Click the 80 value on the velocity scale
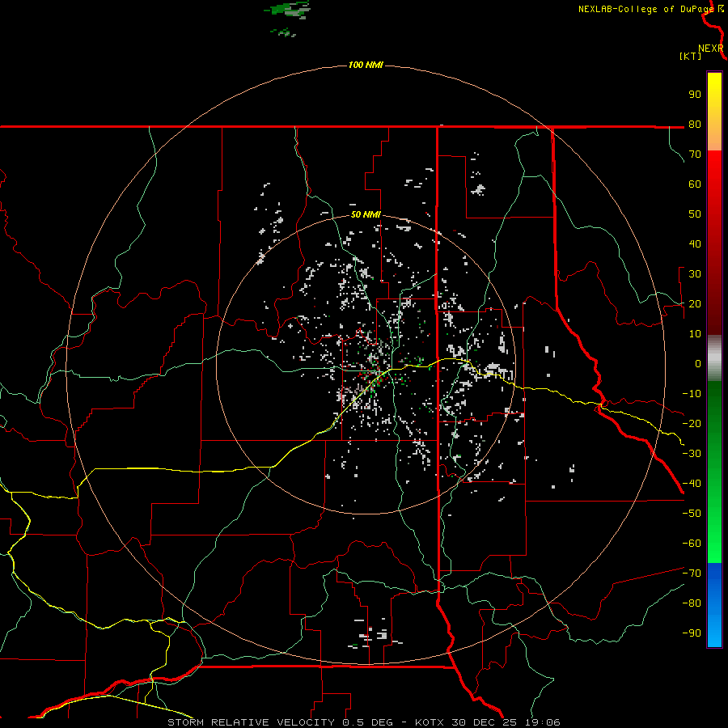This screenshot has height=728, width=728. coord(695,125)
